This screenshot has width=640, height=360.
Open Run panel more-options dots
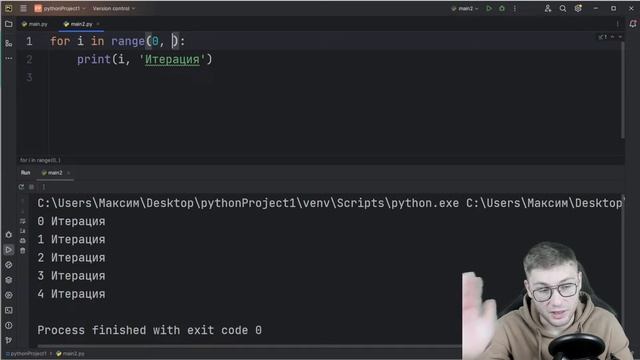44,187
